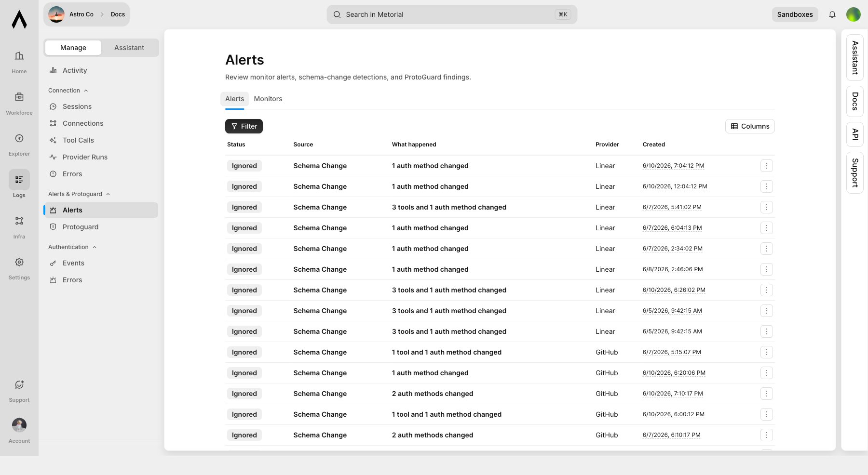The height and width of the screenshot is (475, 868).
Task: Collapse the Connection section
Action: tap(68, 91)
